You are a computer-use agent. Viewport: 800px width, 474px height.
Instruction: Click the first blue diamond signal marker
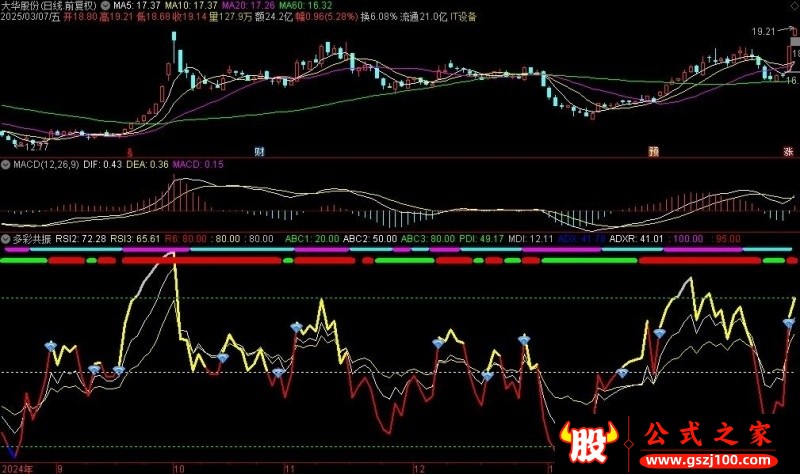point(51,346)
